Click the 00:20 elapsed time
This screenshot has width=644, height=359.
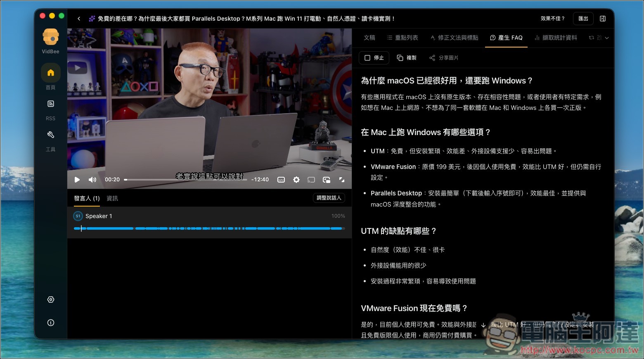click(x=112, y=180)
